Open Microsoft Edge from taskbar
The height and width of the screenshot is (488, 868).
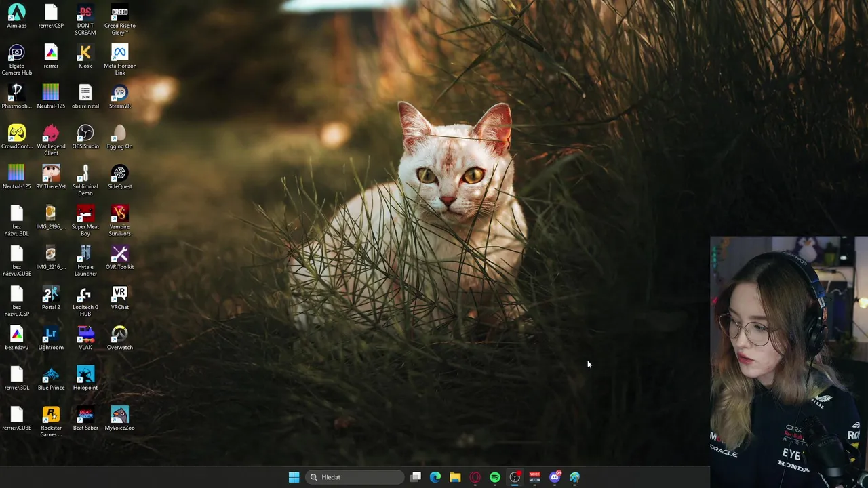(435, 477)
